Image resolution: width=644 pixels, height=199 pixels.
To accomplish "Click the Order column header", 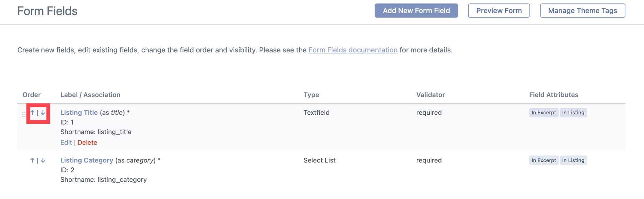I will pyautogui.click(x=31, y=95).
